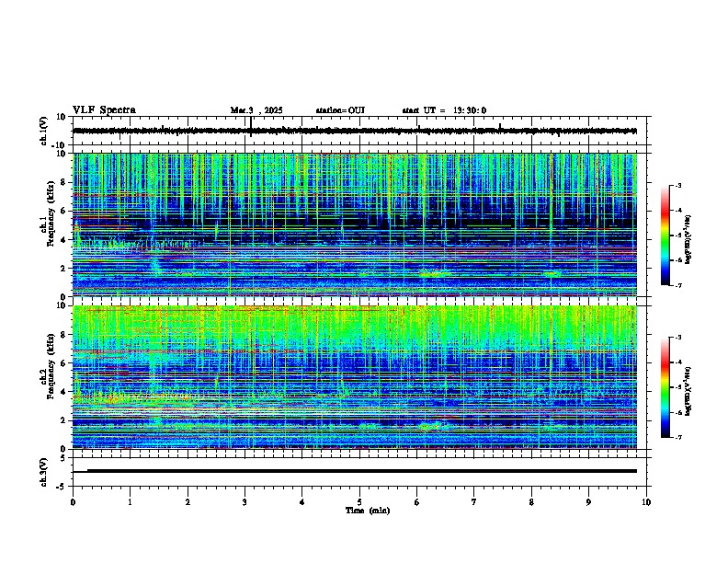Click the thick black ch.3 signal trace
The image size is (728, 563).
tap(361, 471)
